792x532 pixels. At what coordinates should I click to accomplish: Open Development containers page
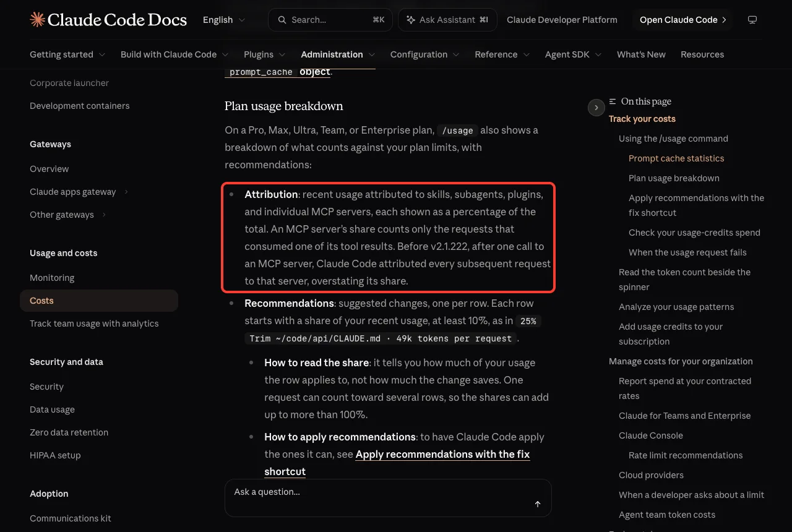80,106
